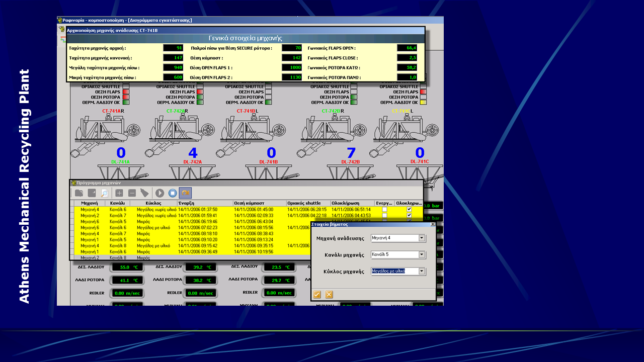Viewport: 644px width, 362px height.
Task: Toggle Ολοκληρω checkbox in second table row
Action: pyautogui.click(x=409, y=215)
